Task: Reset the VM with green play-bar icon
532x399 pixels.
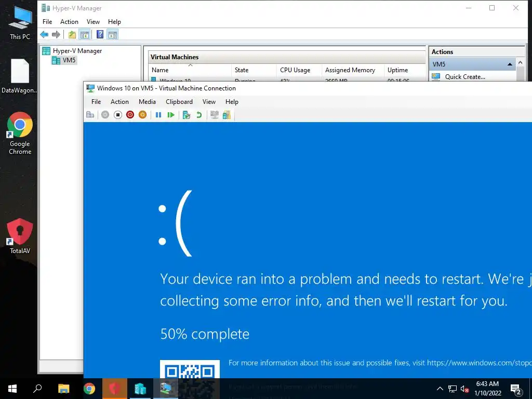Action: [x=170, y=115]
